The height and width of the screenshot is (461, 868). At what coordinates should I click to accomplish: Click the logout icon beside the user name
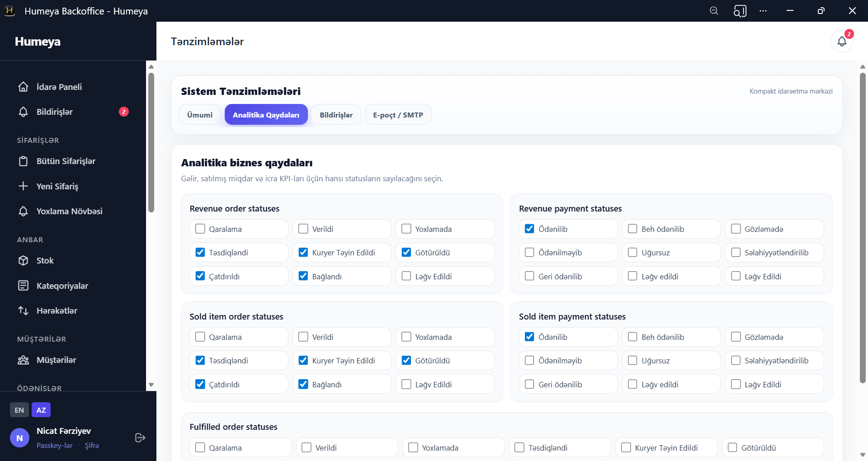[140, 437]
